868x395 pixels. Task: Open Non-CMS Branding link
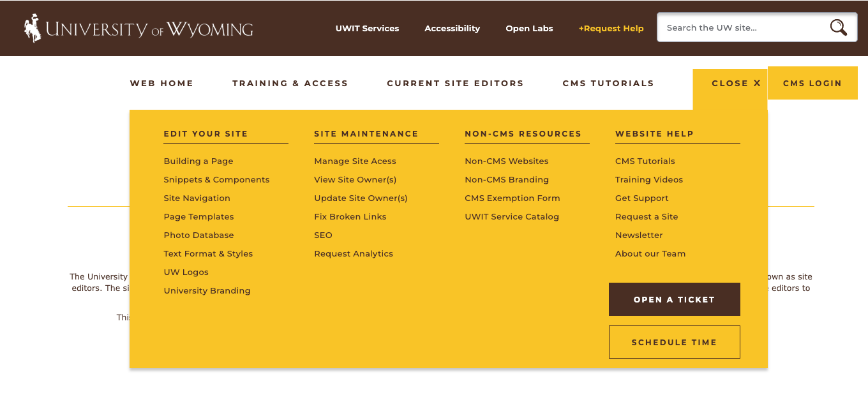pyautogui.click(x=507, y=179)
